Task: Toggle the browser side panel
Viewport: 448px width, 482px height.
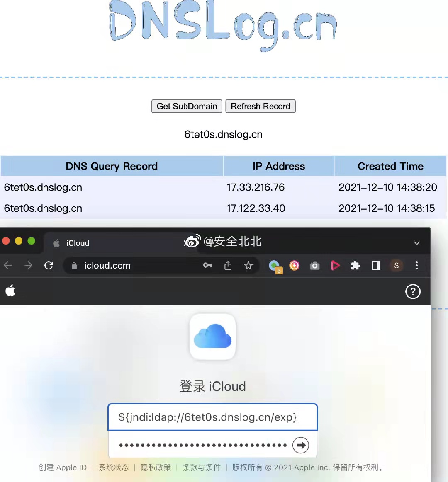Action: (376, 265)
